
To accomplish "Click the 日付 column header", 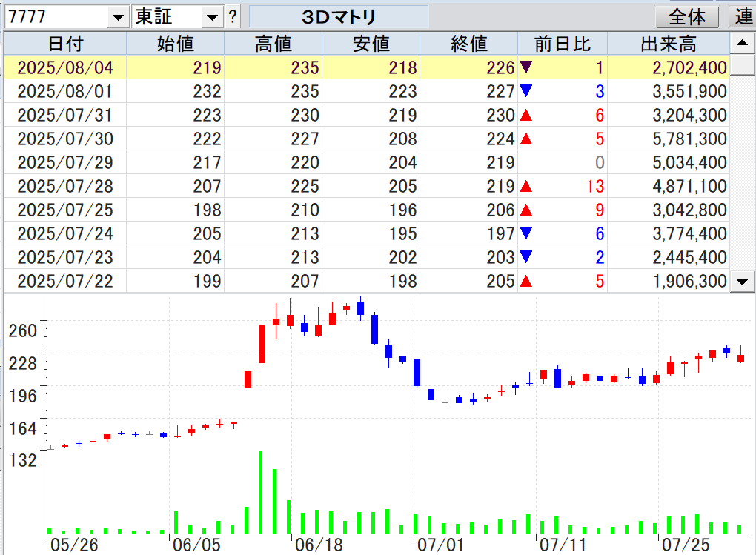I will coord(65,44).
